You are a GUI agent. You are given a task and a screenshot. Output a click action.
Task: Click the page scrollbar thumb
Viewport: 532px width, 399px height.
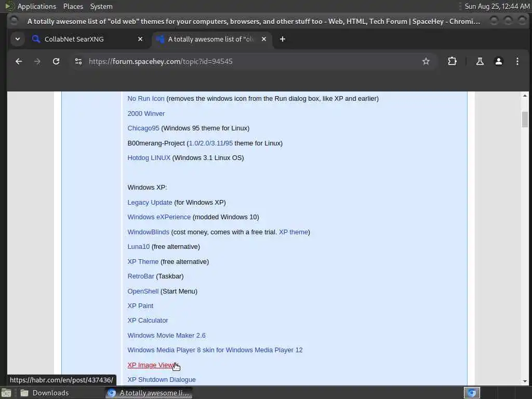click(525, 119)
